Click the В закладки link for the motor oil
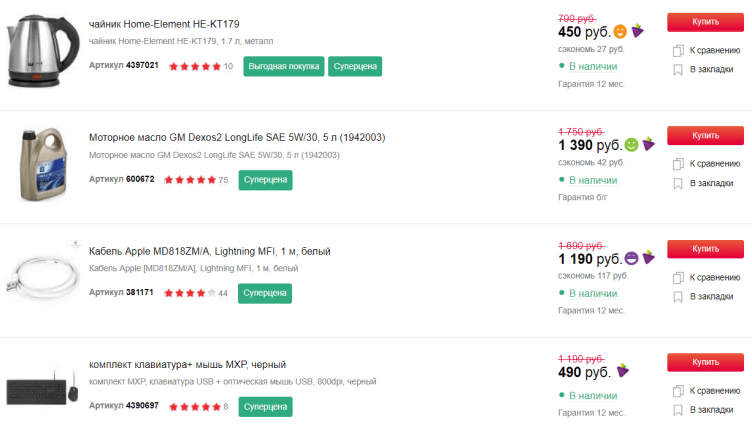The image size is (752, 431). (x=711, y=183)
